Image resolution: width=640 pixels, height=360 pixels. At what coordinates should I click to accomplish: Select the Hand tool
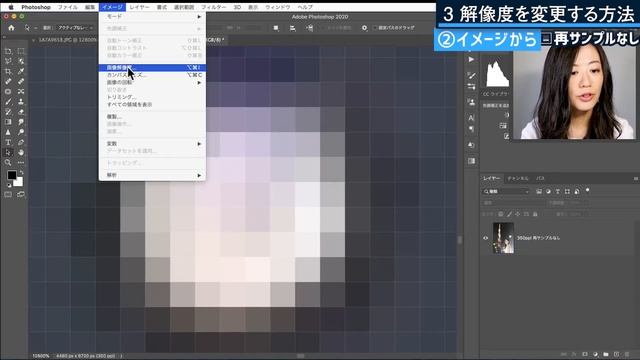(x=21, y=152)
